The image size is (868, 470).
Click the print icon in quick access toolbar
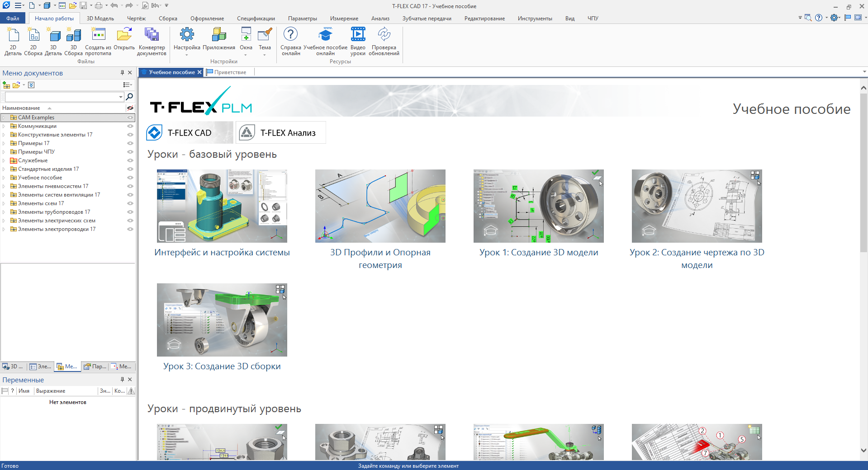pyautogui.click(x=98, y=6)
